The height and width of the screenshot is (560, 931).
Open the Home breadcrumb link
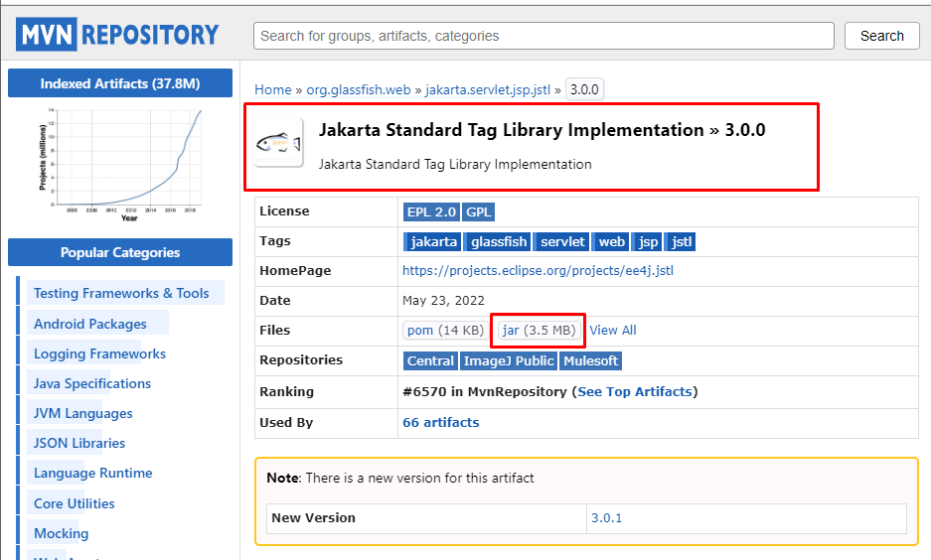point(272,89)
